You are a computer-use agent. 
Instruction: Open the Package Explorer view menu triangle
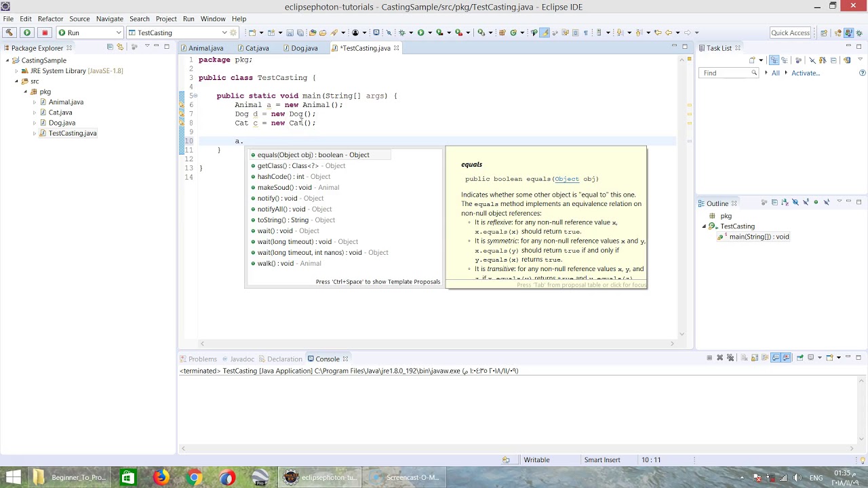147,47
